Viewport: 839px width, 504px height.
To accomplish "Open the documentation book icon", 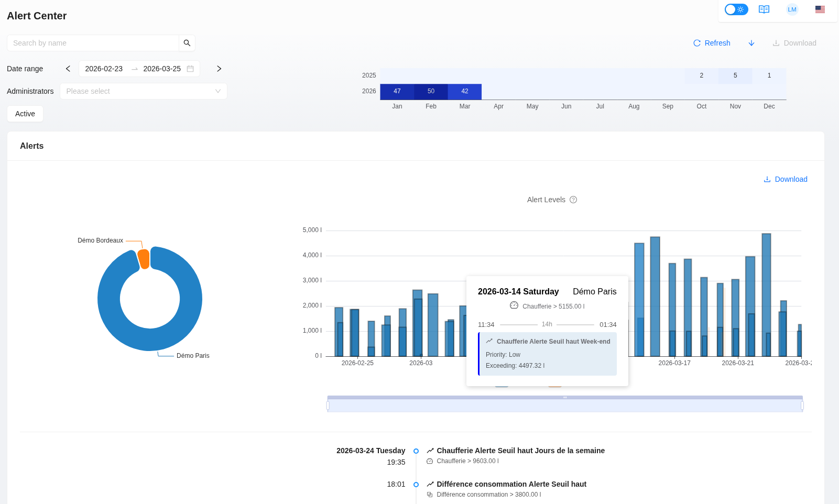I will point(764,9).
